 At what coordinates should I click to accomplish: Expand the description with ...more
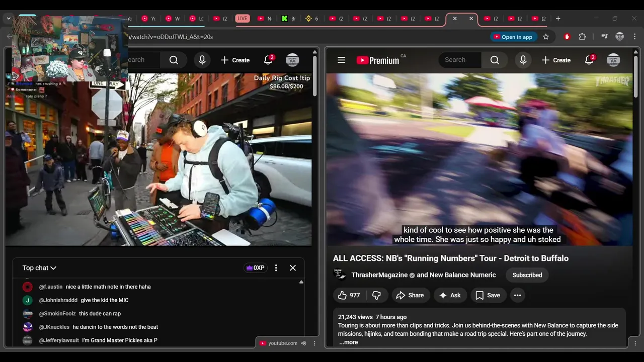click(348, 342)
